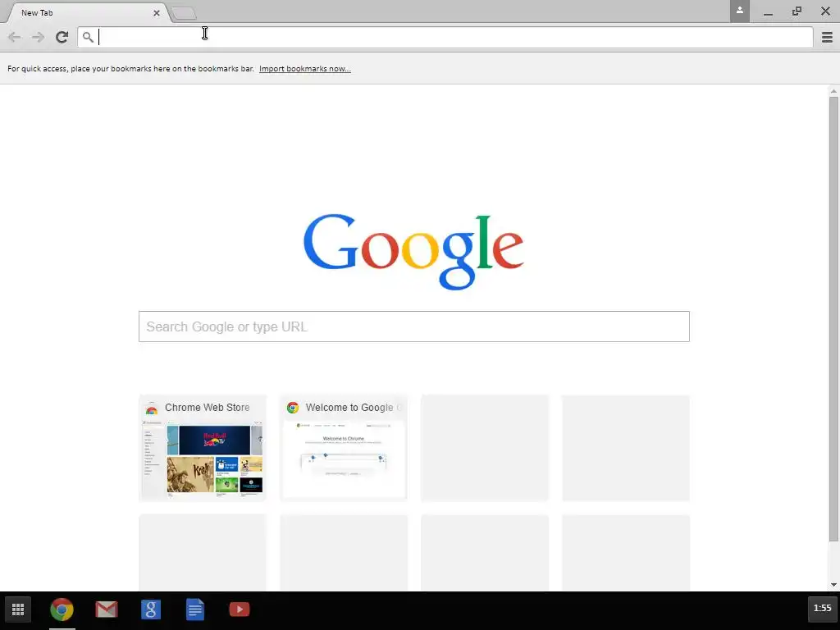The image size is (840, 630).
Task: Click the Welcome to Google tile favicon
Action: pos(293,408)
